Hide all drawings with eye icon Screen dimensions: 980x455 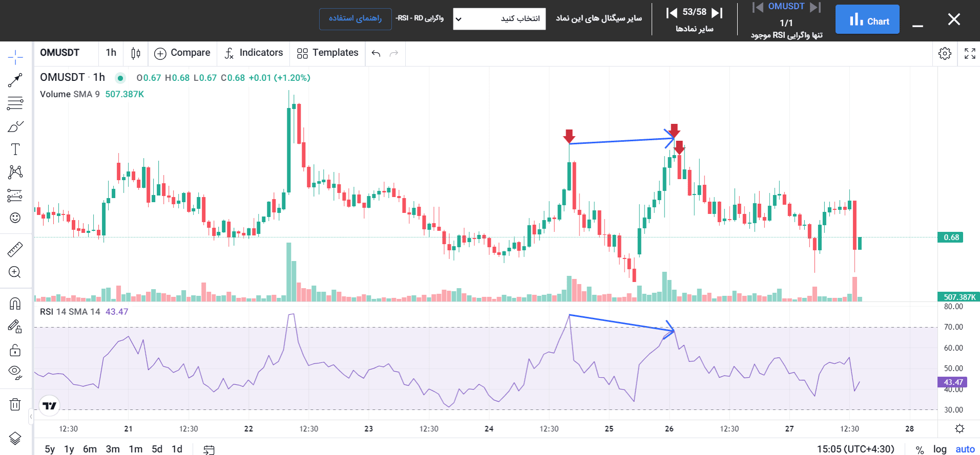click(x=15, y=372)
